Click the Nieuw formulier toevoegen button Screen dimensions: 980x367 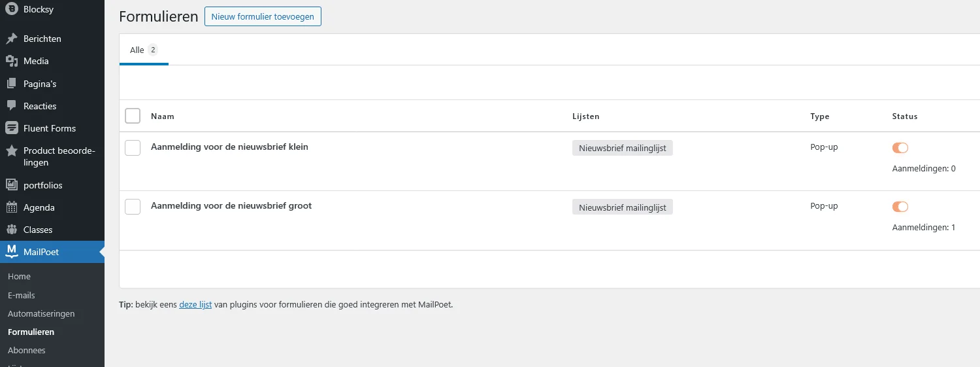(x=263, y=16)
